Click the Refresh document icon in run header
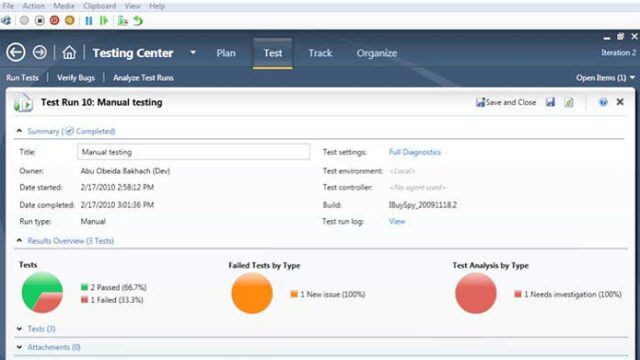 (569, 102)
